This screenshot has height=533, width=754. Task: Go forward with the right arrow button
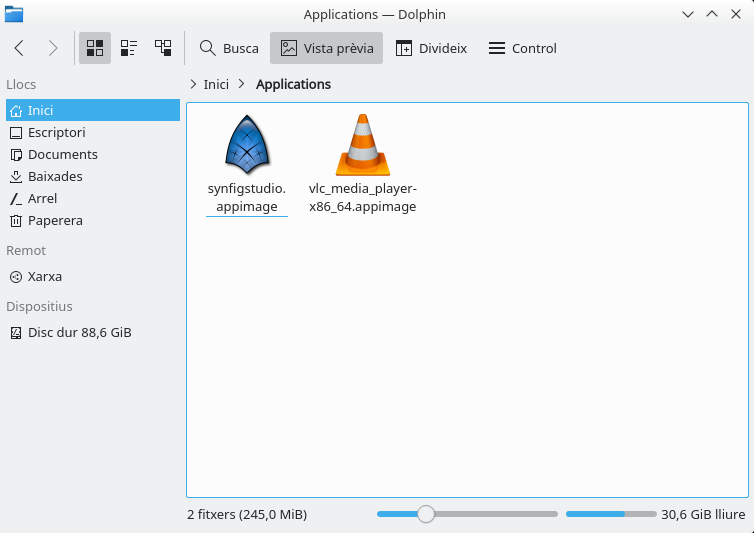[53, 48]
